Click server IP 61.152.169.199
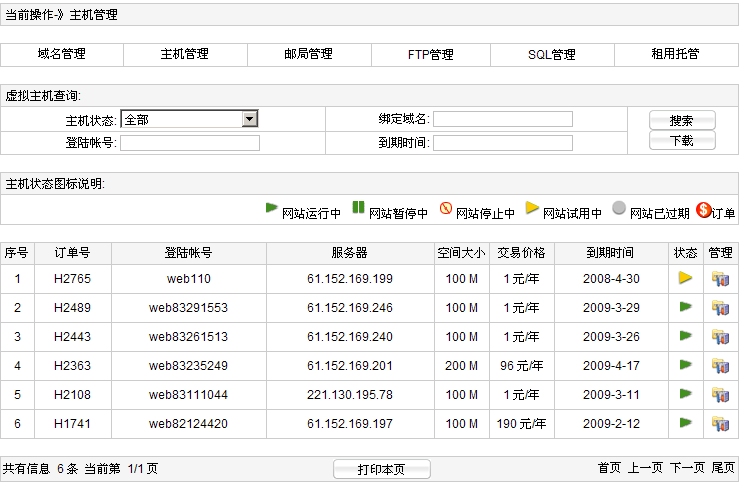This screenshot has width=742, height=484. pyautogui.click(x=350, y=279)
